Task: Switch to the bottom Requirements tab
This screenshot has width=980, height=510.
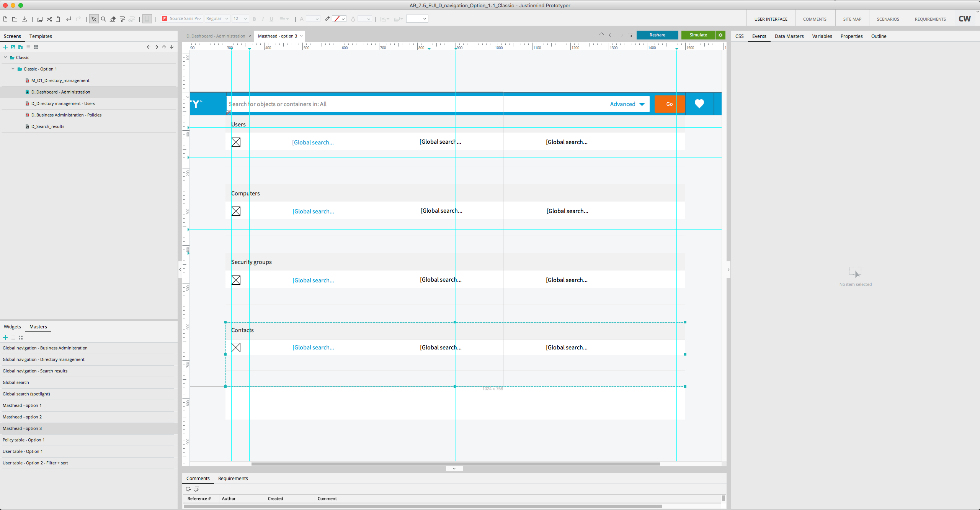Action: pos(233,478)
